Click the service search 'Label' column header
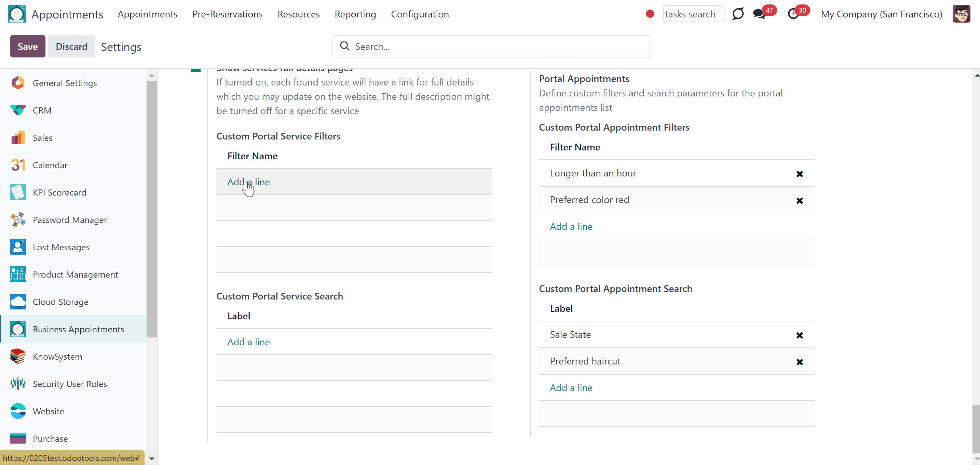This screenshot has height=465, width=980. coord(239,316)
